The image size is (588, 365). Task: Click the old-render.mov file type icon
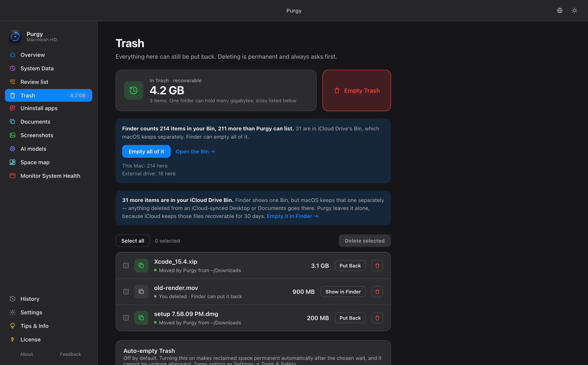(x=141, y=292)
